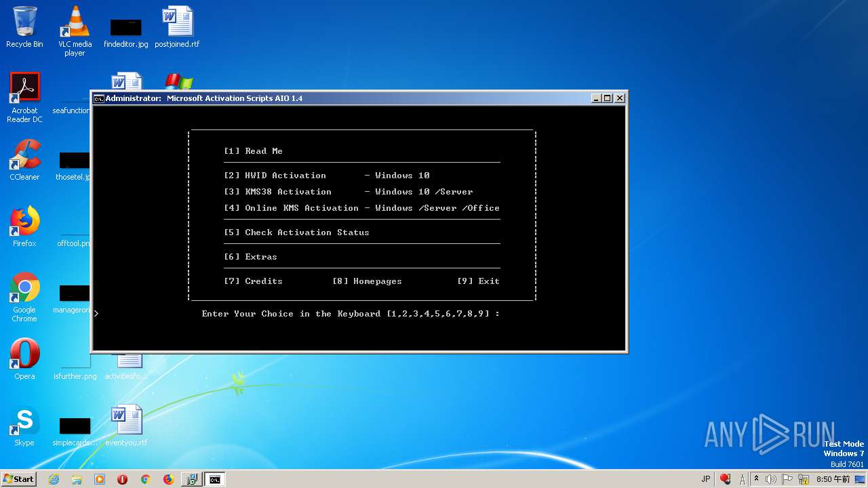This screenshot has height=488, width=868.
Task: Click '[2] HWID Activation' line
Action: click(x=327, y=176)
